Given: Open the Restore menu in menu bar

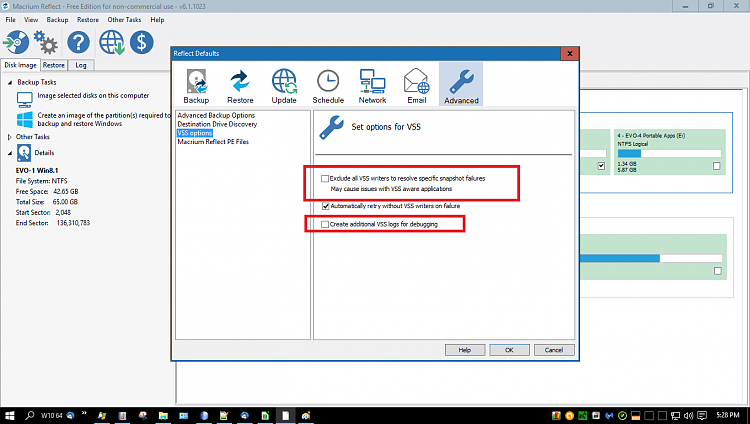Looking at the screenshot, I should [x=88, y=20].
